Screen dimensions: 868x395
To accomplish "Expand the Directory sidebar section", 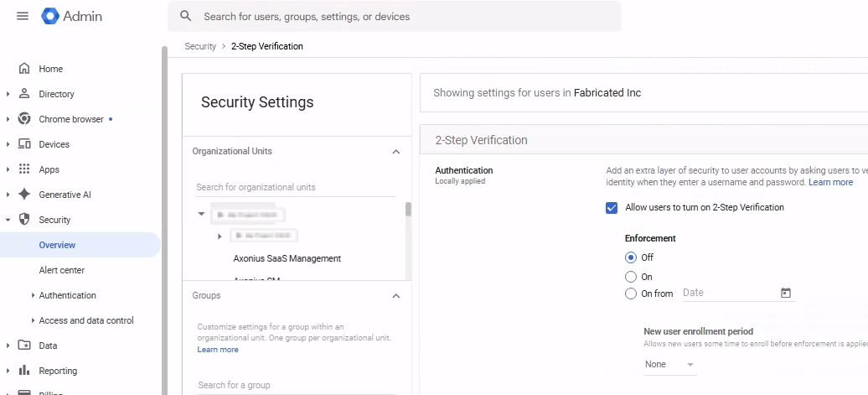I will (x=8, y=94).
